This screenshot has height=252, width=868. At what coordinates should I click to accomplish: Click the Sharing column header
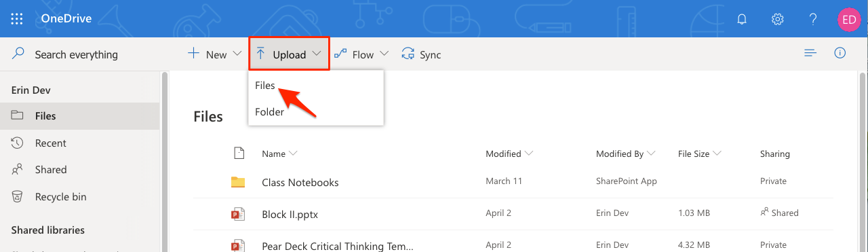coord(775,154)
